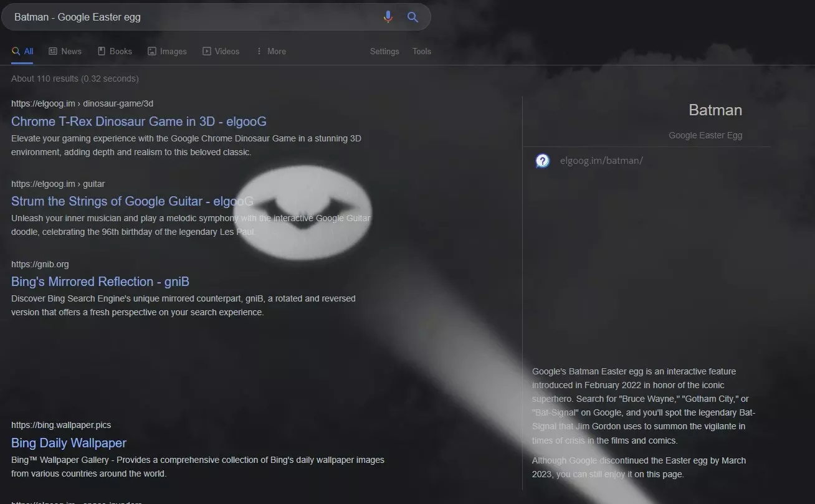This screenshot has width=815, height=504.
Task: Click the microphone voice search icon
Action: pos(388,17)
